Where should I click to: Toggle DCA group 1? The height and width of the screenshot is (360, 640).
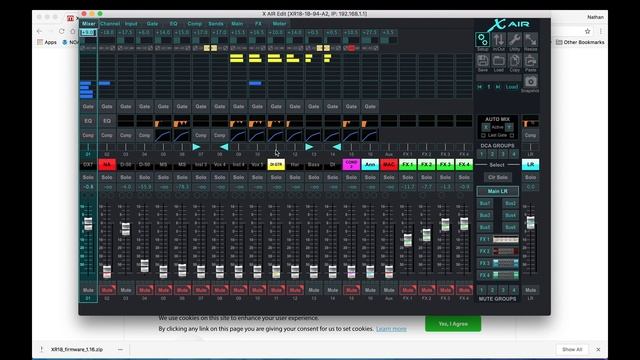pyautogui.click(x=482, y=154)
